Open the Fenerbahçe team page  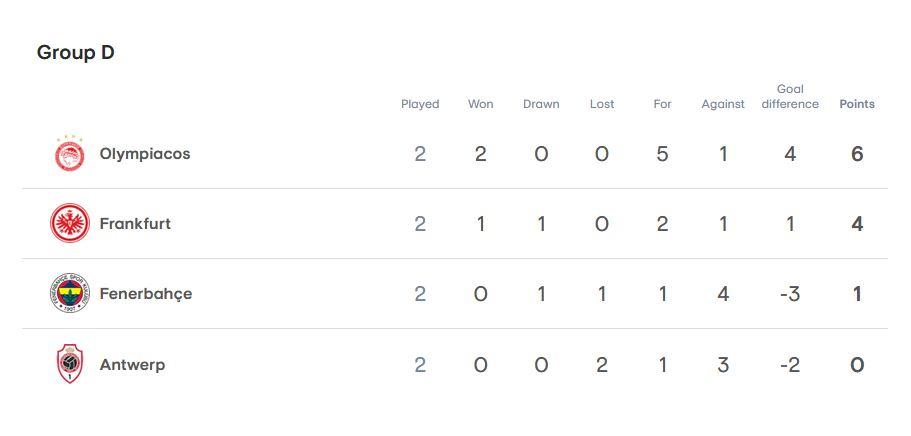[146, 294]
